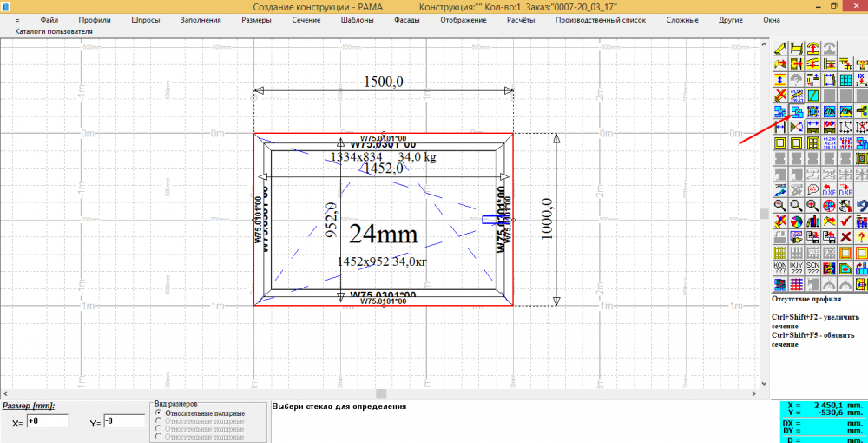Screen dimensions: 868x443
Task: Click the 1452x952 34,0кг glass text
Action: pos(381,261)
